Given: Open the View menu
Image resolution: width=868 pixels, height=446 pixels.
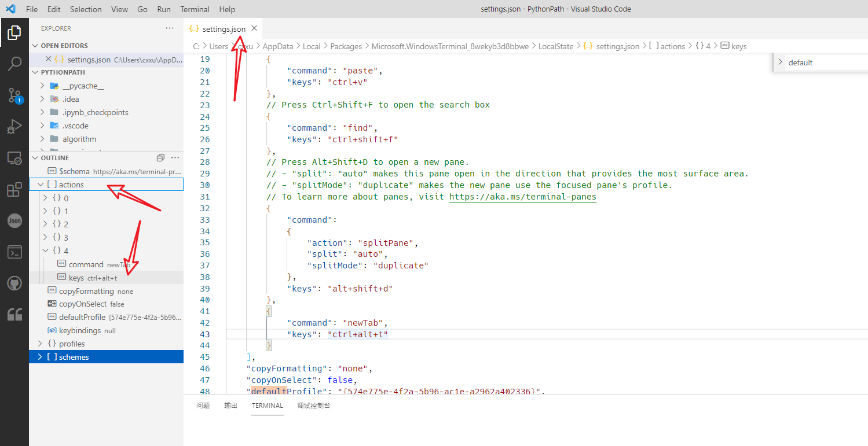Looking at the screenshot, I should click(119, 9).
